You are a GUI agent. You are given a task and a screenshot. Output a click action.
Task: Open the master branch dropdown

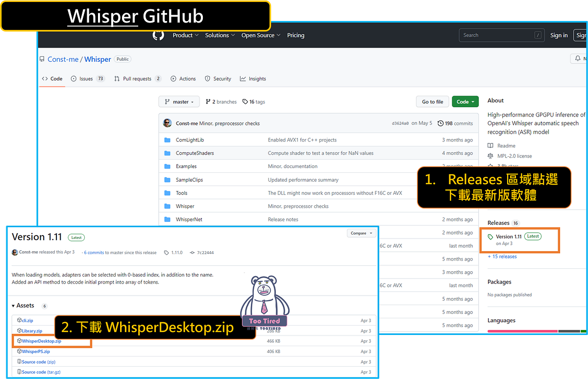[x=179, y=101]
